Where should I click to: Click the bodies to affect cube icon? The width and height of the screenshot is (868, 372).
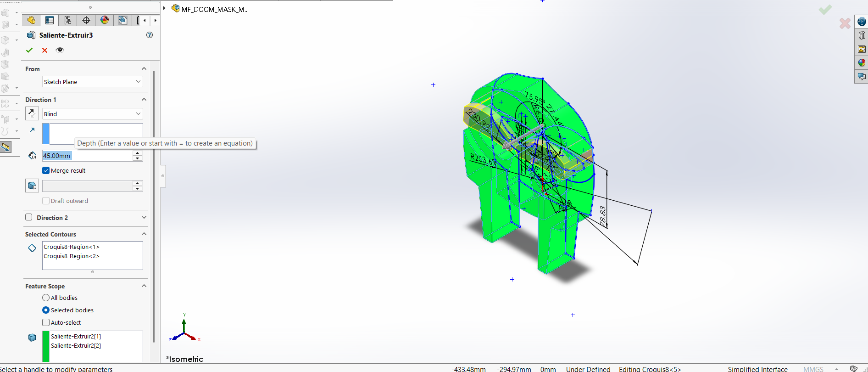coord(32,338)
